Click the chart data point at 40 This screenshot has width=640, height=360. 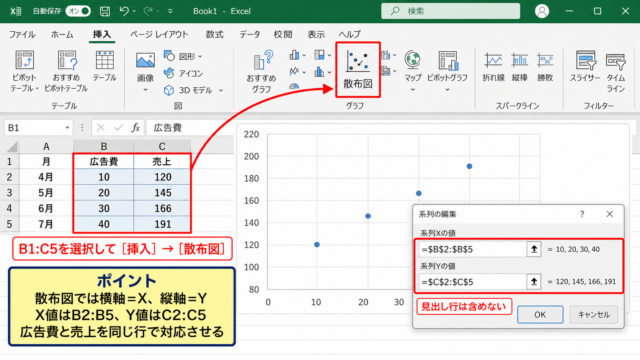coord(469,166)
